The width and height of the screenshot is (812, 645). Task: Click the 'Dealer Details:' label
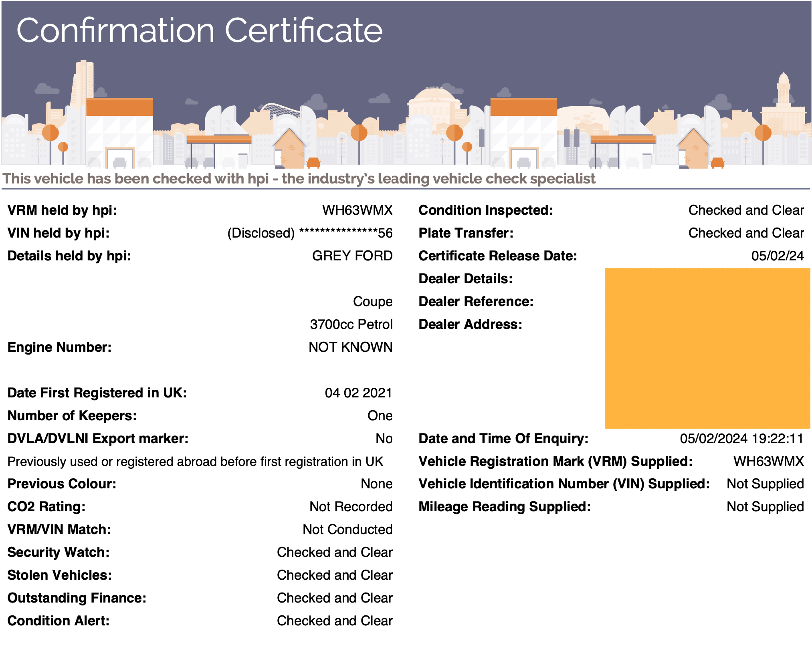click(x=466, y=278)
